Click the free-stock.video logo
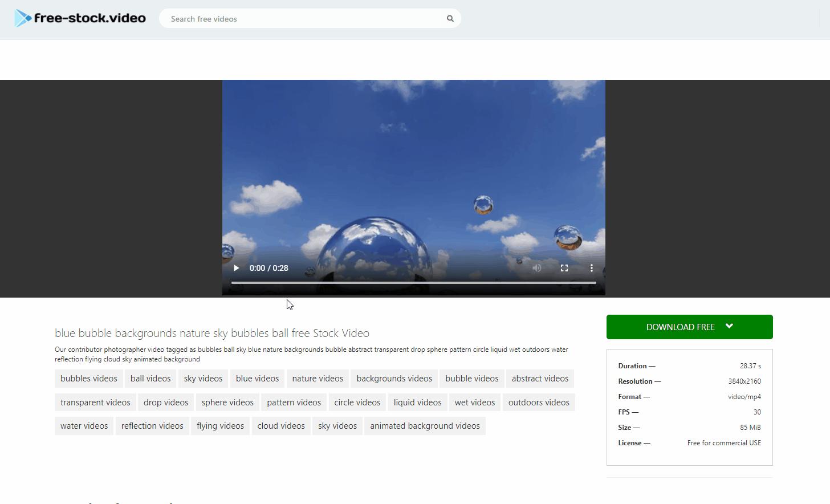 click(x=80, y=18)
